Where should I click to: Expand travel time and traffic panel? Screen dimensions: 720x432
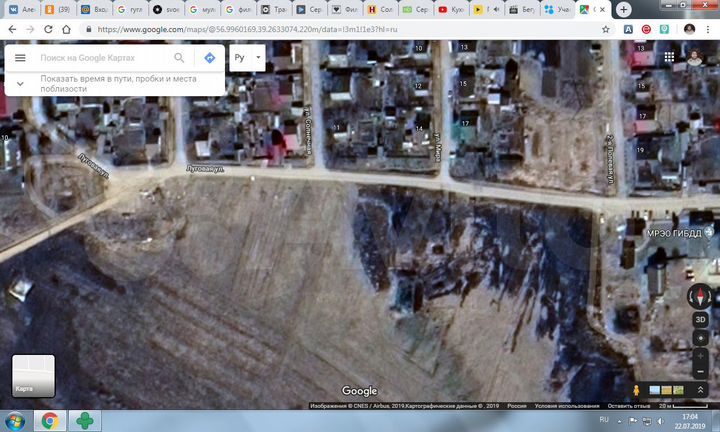20,82
